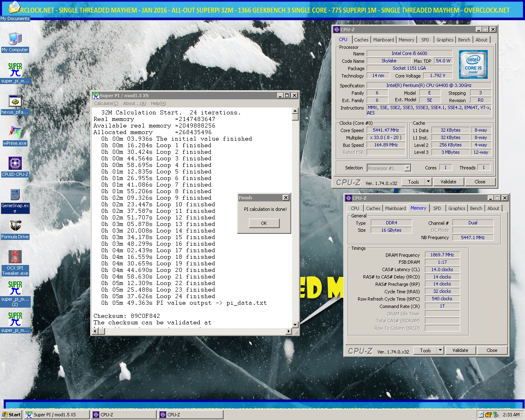Expand Tools dropdown arrow in upper CPU-Z
The image size is (525, 420).
(428, 182)
